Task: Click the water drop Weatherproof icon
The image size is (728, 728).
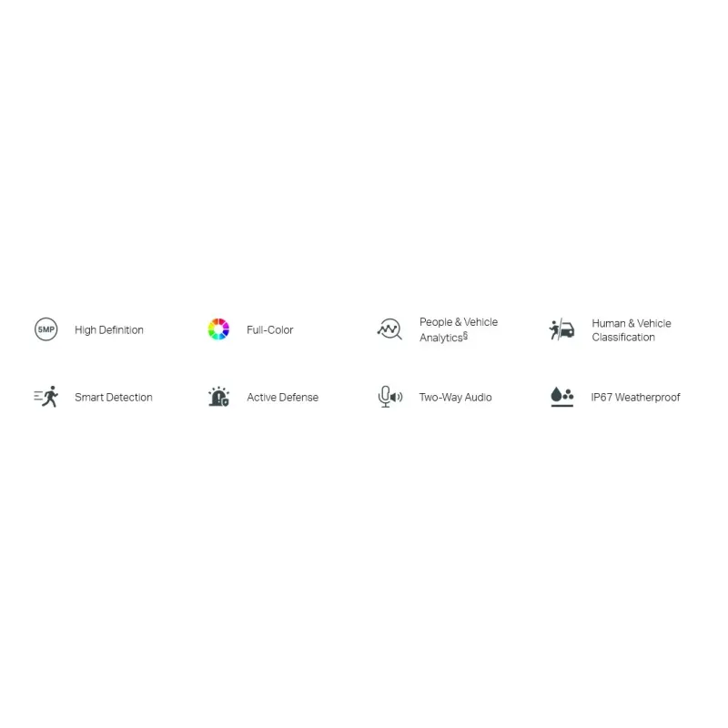Action: (x=561, y=397)
